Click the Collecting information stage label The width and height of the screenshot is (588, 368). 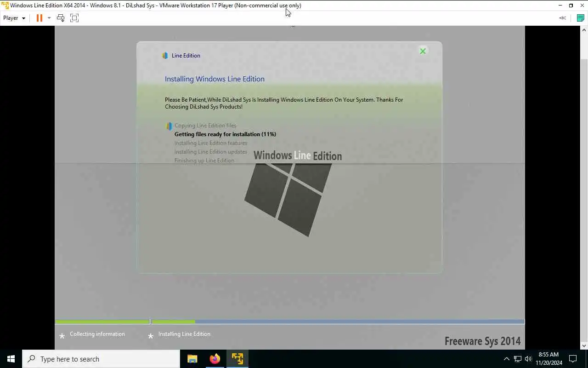pos(97,334)
